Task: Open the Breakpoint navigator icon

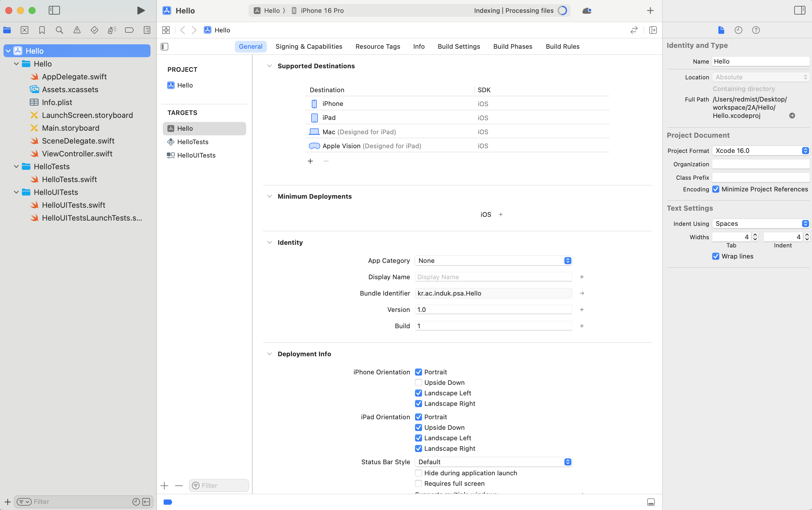Action: [x=129, y=30]
